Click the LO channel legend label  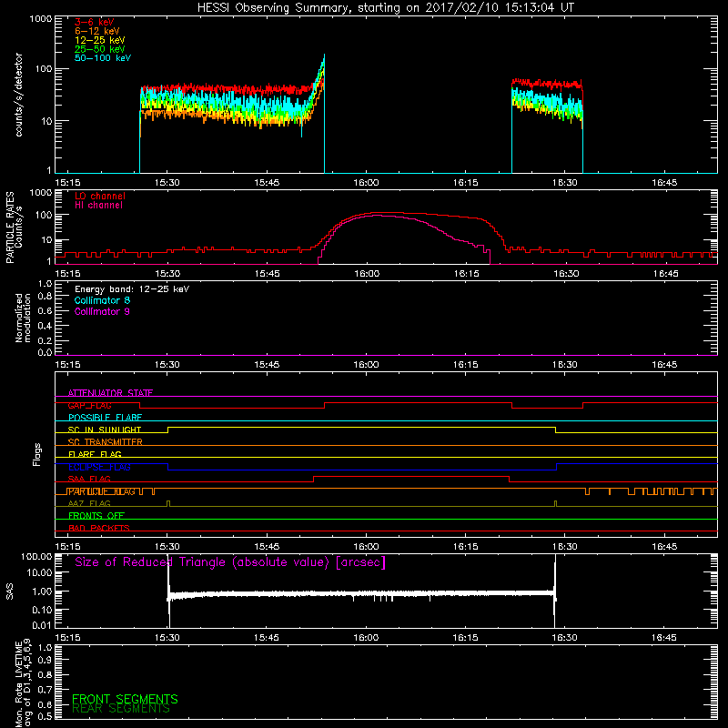click(x=100, y=196)
